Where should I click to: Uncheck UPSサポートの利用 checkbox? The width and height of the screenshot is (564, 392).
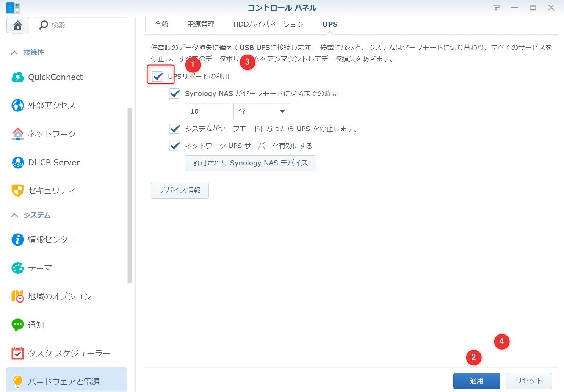point(157,76)
